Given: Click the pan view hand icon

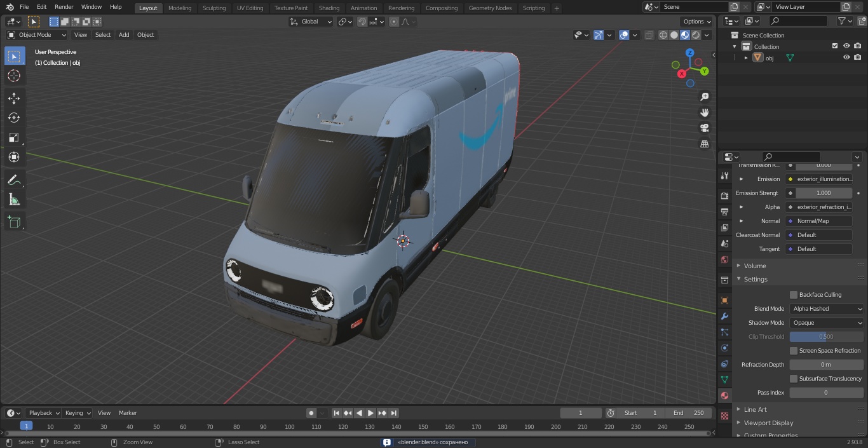Looking at the screenshot, I should point(704,112).
